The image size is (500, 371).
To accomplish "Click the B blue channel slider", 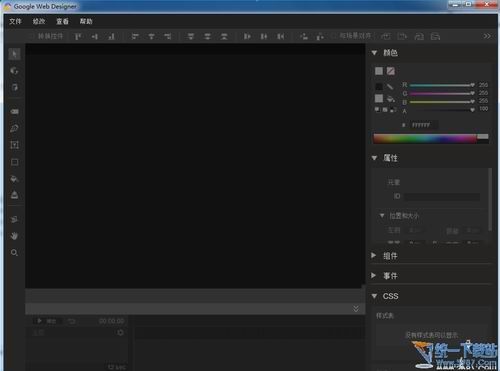I will (x=442, y=102).
